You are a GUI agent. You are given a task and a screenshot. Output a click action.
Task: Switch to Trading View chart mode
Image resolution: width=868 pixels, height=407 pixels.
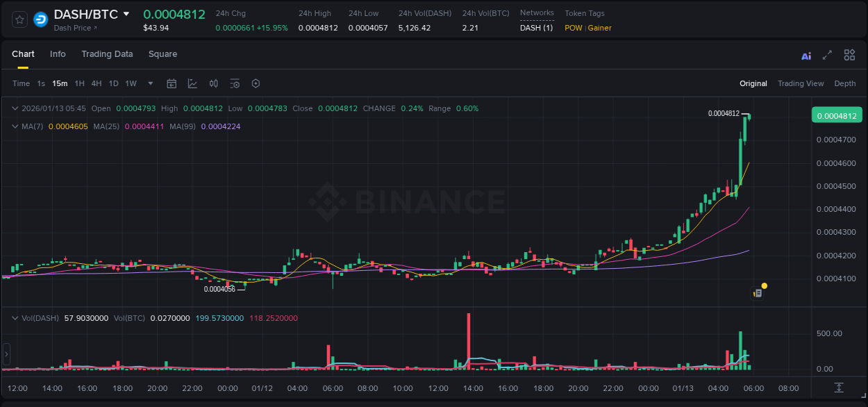coord(801,83)
